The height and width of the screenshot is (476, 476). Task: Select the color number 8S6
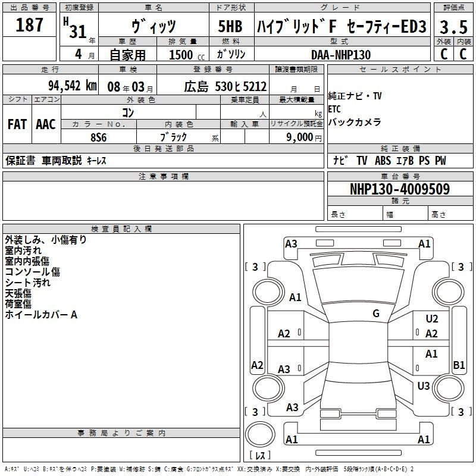98,137
